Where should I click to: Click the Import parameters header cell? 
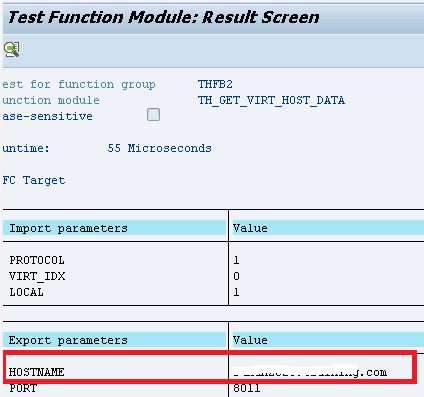[x=114, y=228]
